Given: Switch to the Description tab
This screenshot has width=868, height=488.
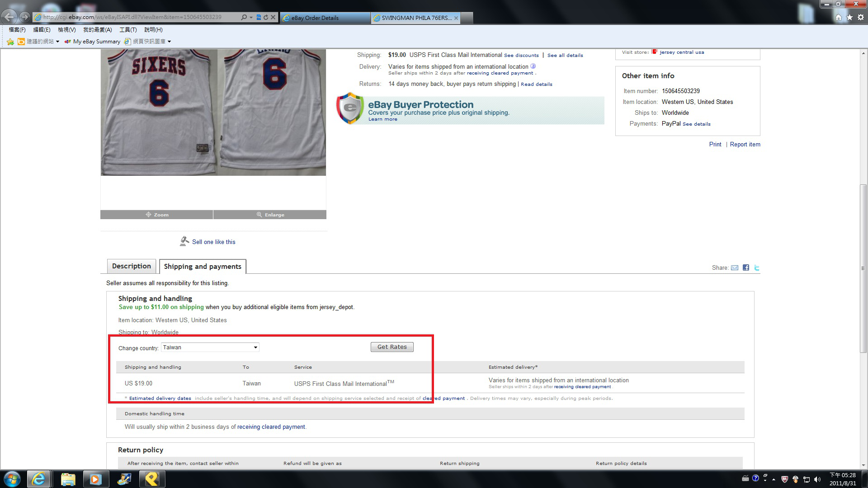Looking at the screenshot, I should 132,266.
